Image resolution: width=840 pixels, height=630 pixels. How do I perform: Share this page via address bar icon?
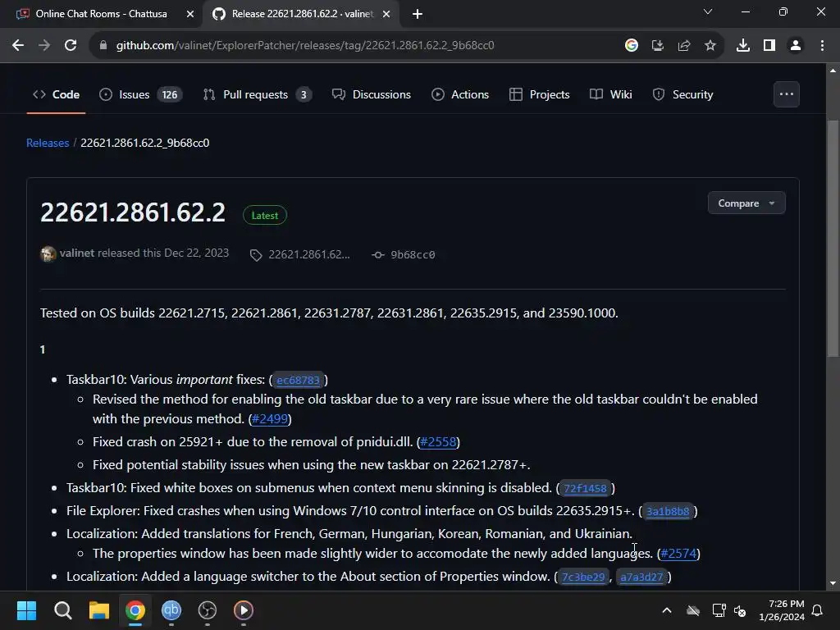[x=683, y=46]
